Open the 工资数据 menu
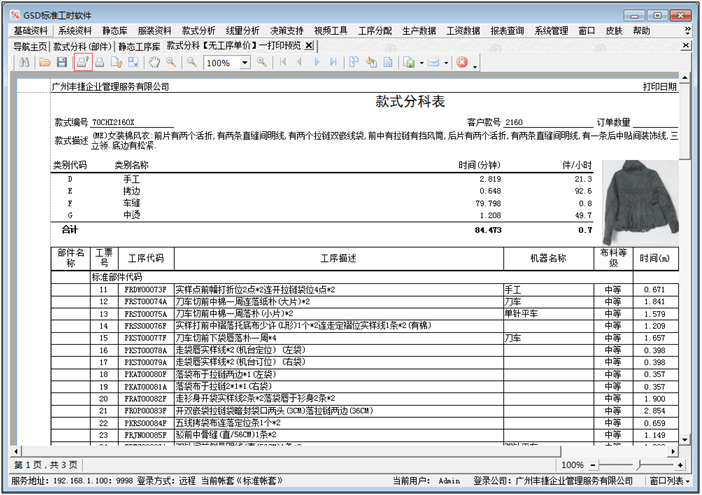 pyautogui.click(x=463, y=30)
